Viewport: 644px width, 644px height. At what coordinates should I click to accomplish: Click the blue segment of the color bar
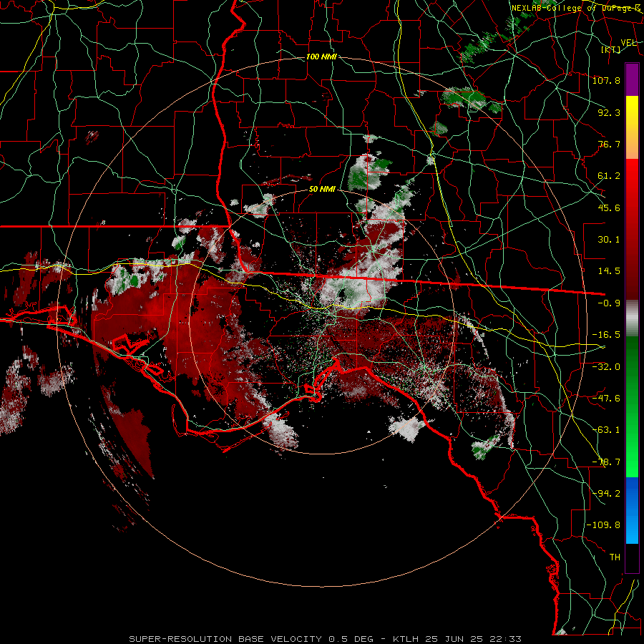click(x=632, y=510)
